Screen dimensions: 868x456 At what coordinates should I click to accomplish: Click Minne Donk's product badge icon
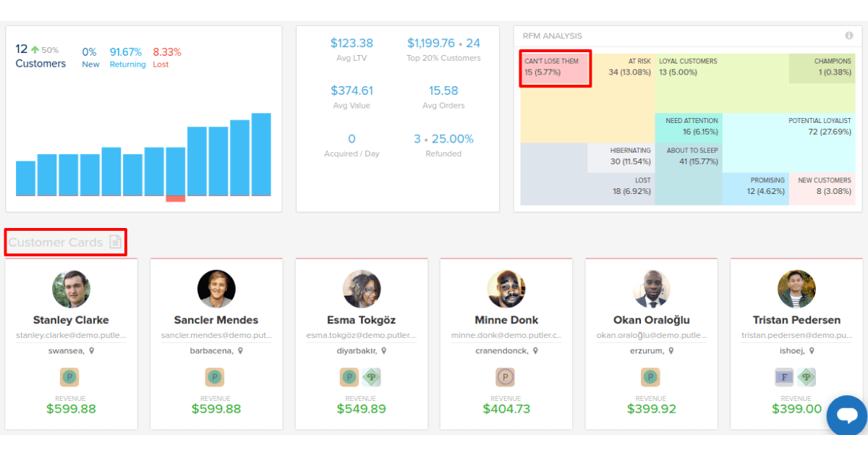pos(505,377)
